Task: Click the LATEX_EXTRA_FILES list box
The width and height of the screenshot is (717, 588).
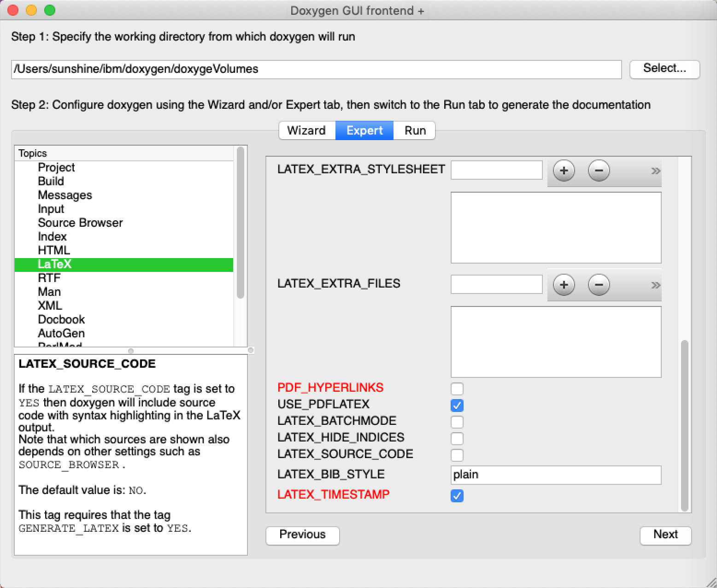Action: click(556, 342)
